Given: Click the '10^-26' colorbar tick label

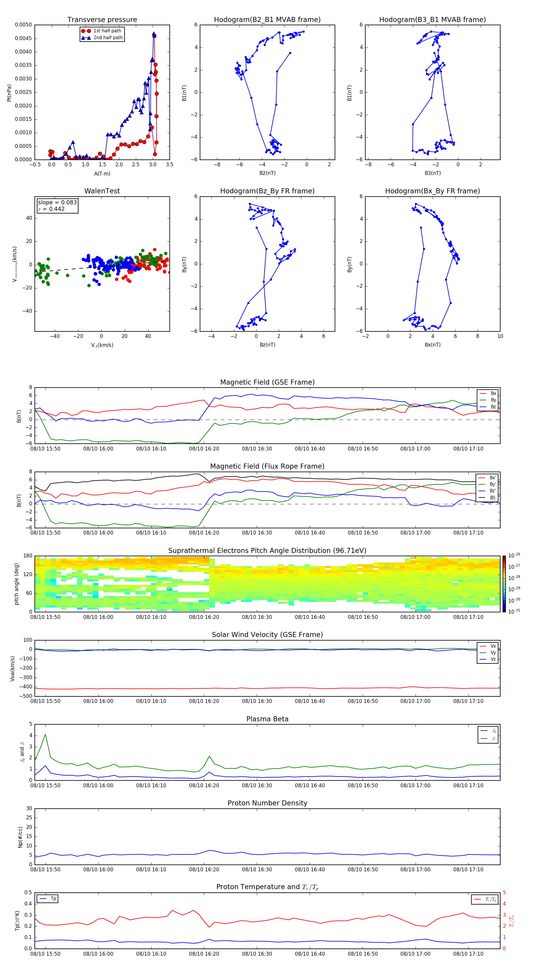Looking at the screenshot, I should pyautogui.click(x=514, y=555).
